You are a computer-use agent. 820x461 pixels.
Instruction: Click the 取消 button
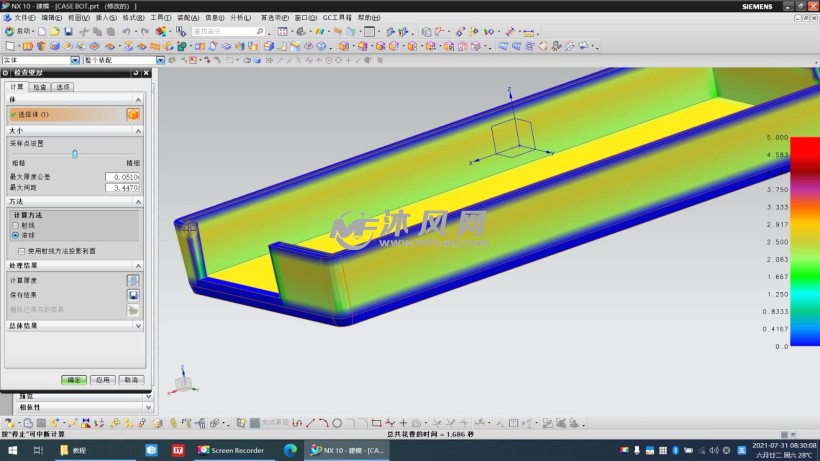131,380
